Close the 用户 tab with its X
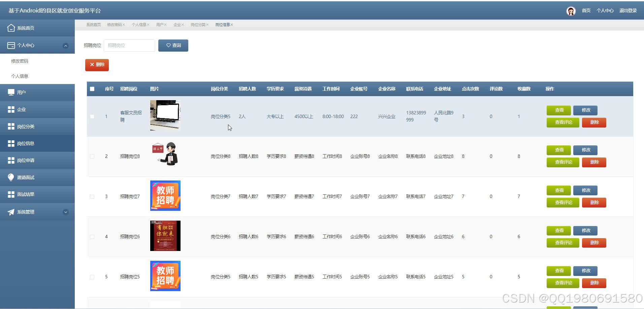Image resolution: width=644 pixels, height=309 pixels. coord(165,25)
